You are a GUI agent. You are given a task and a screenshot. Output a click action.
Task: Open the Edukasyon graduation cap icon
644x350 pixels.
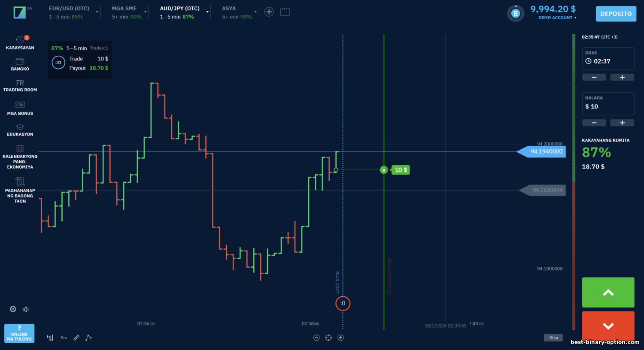[x=20, y=127]
